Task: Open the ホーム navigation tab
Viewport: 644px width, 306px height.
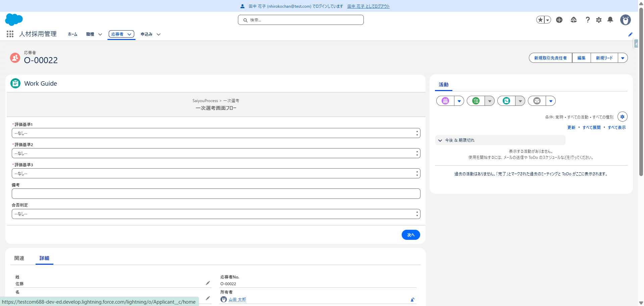Action: pyautogui.click(x=72, y=34)
